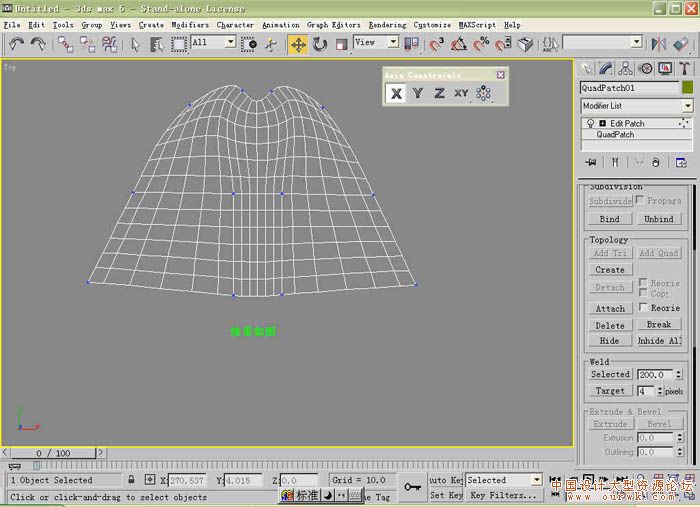Toggle the Spinner Snap icon
This screenshot has height=507, width=700.
503,44
